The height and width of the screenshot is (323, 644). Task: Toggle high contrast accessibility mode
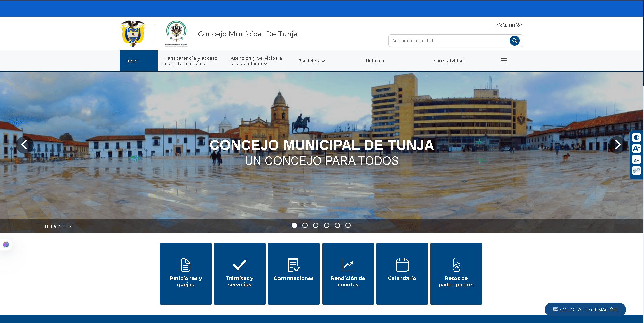click(x=636, y=137)
